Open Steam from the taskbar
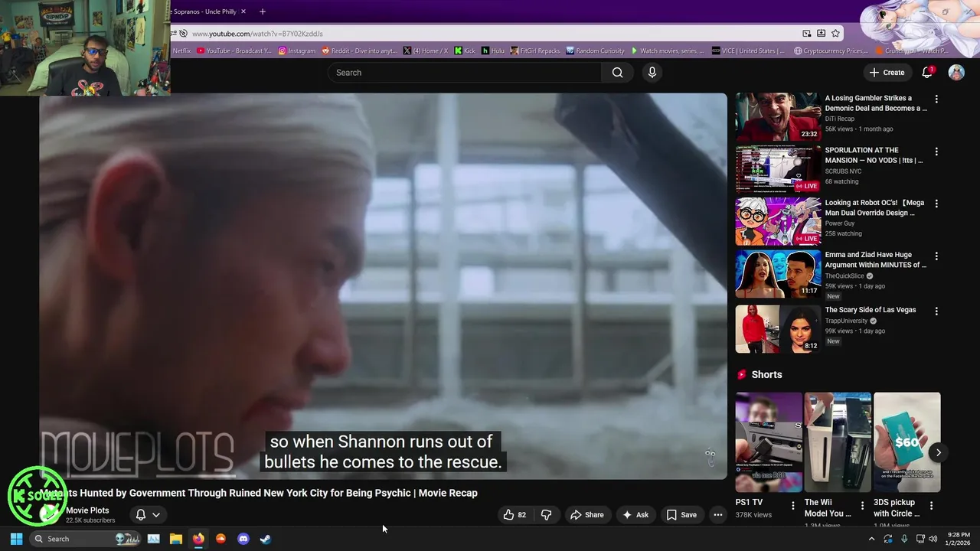This screenshot has width=980, height=551. click(x=265, y=539)
